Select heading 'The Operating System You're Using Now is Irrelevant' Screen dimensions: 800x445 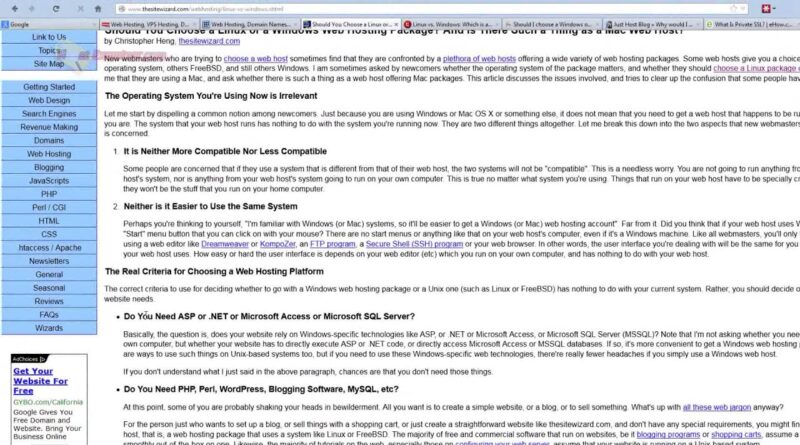[x=211, y=96]
